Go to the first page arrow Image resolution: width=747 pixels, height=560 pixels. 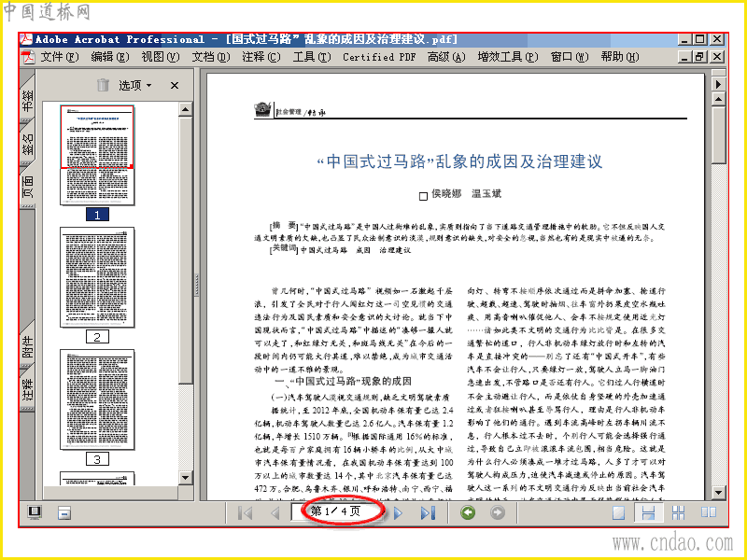(245, 512)
